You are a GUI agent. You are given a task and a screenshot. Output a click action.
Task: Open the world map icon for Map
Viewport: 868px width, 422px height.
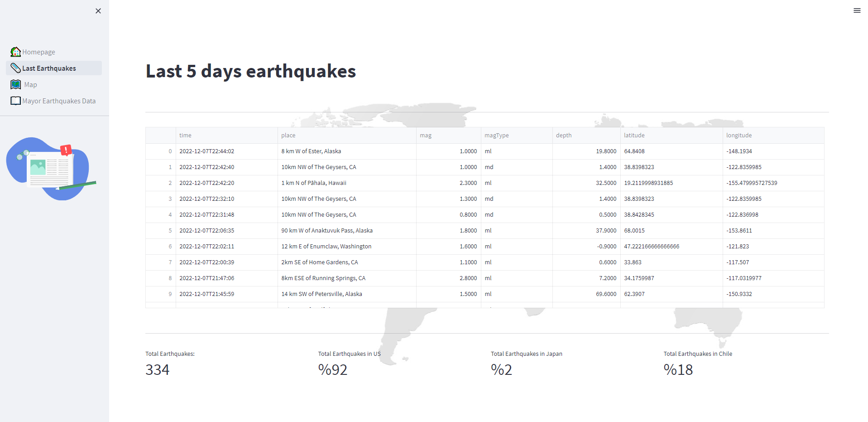pyautogui.click(x=15, y=84)
